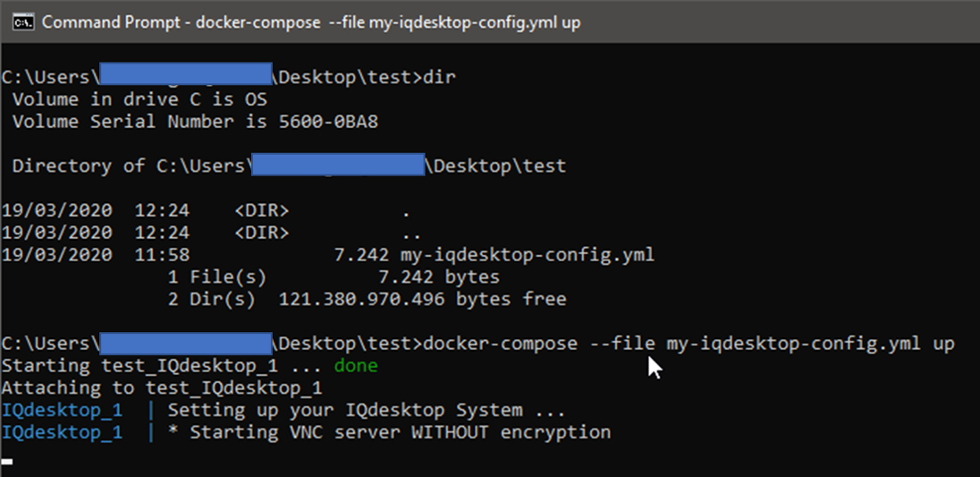Screen dimensions: 980x477
Task: Click the 'Attaching to test_IQdesktop_1' line
Action: [162, 388]
